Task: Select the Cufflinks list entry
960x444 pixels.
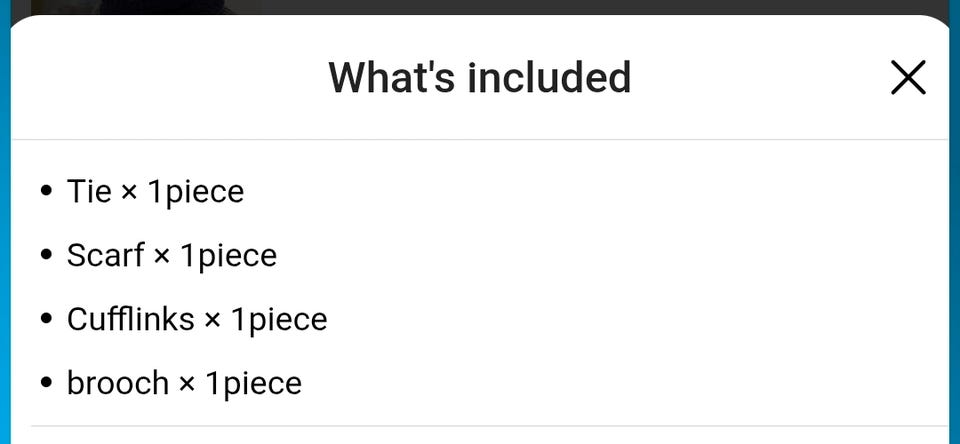Action: tap(197, 318)
